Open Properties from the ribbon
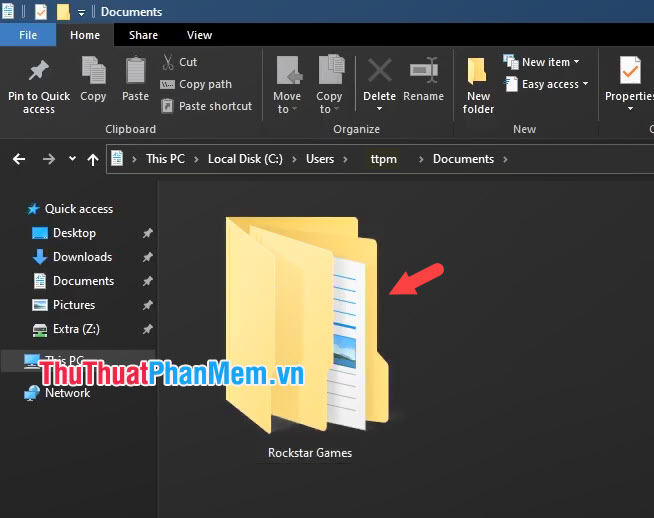Image resolution: width=654 pixels, height=518 pixels. 630,83
